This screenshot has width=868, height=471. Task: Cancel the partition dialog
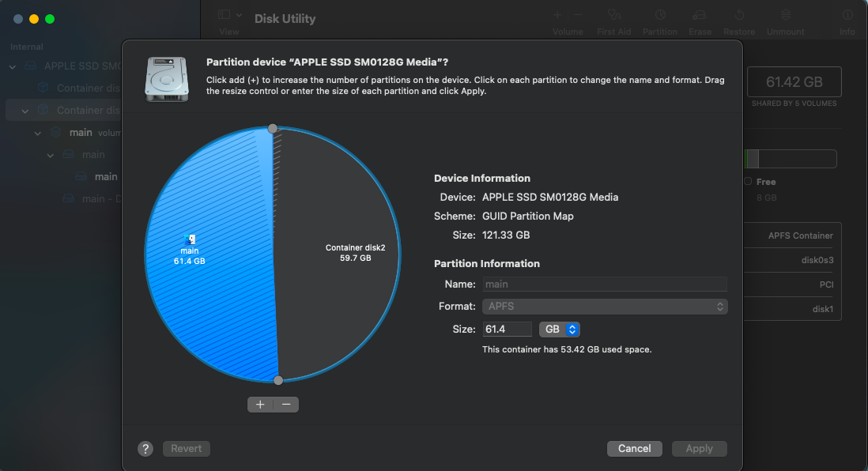634,448
